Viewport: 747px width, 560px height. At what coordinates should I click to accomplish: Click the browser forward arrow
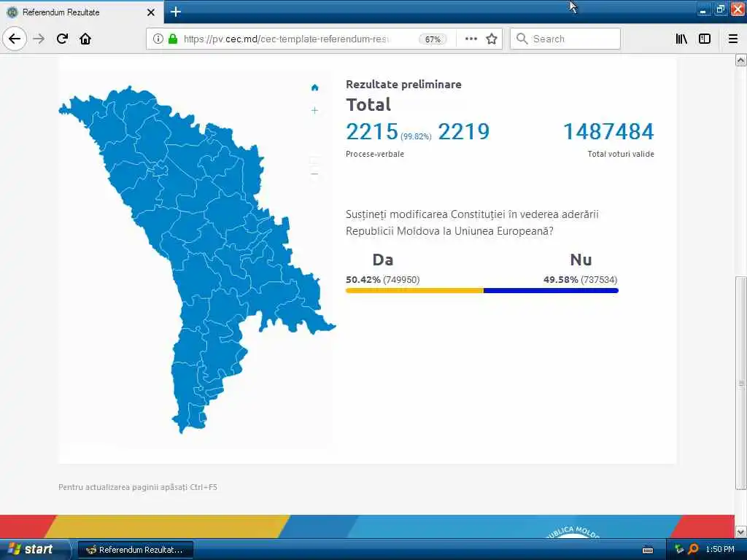click(x=39, y=39)
